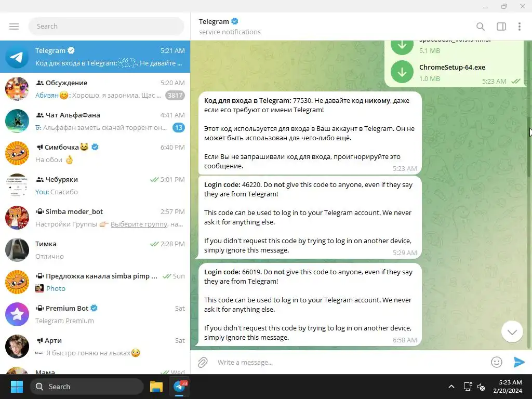Screen dimensions: 532x399
Task: Show hidden system tray icons chevron
Action: pyautogui.click(x=451, y=387)
